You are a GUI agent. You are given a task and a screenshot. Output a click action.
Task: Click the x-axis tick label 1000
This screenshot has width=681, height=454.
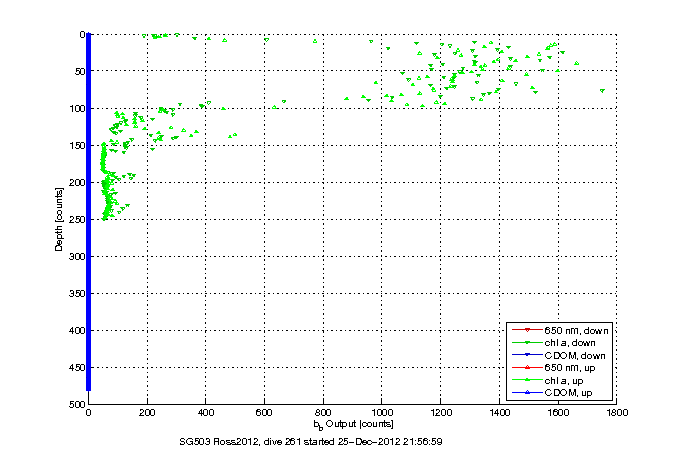(x=382, y=413)
